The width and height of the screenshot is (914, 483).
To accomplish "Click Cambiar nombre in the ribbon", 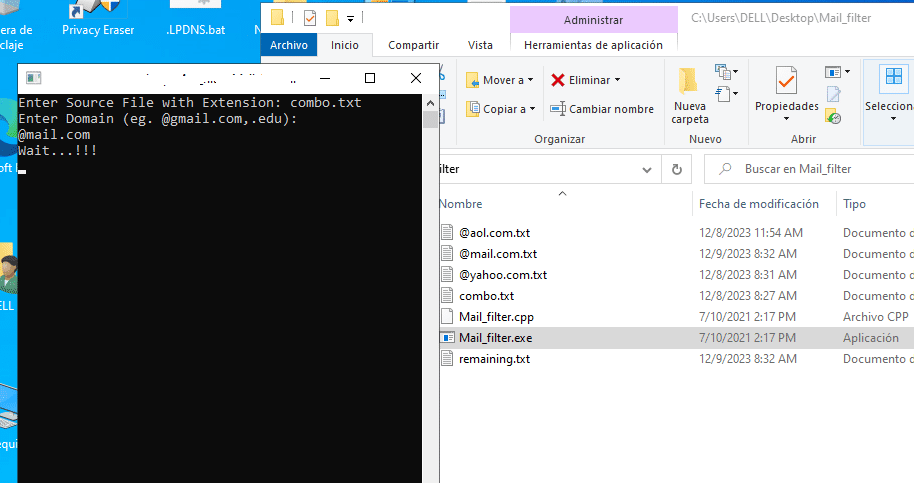I will click(602, 109).
